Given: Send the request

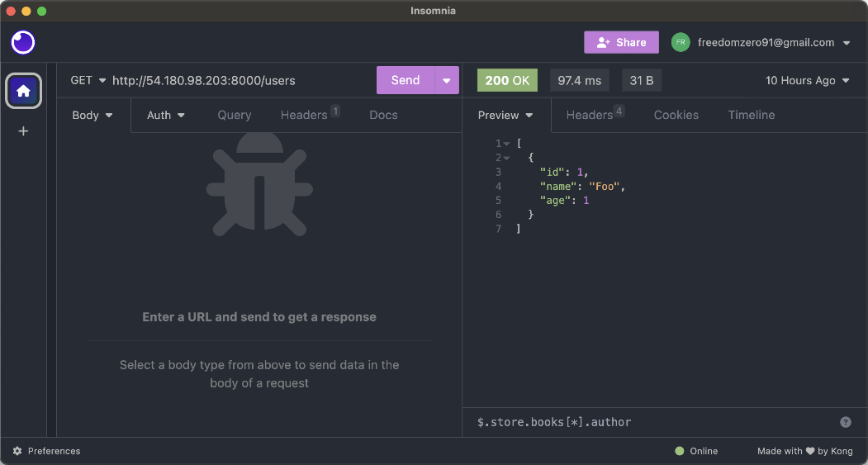Looking at the screenshot, I should (x=406, y=80).
